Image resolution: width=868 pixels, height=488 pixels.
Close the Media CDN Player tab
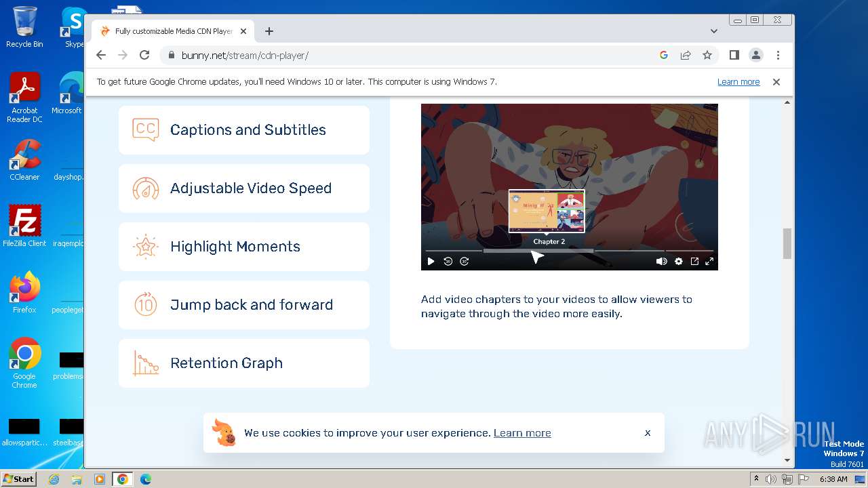click(243, 31)
